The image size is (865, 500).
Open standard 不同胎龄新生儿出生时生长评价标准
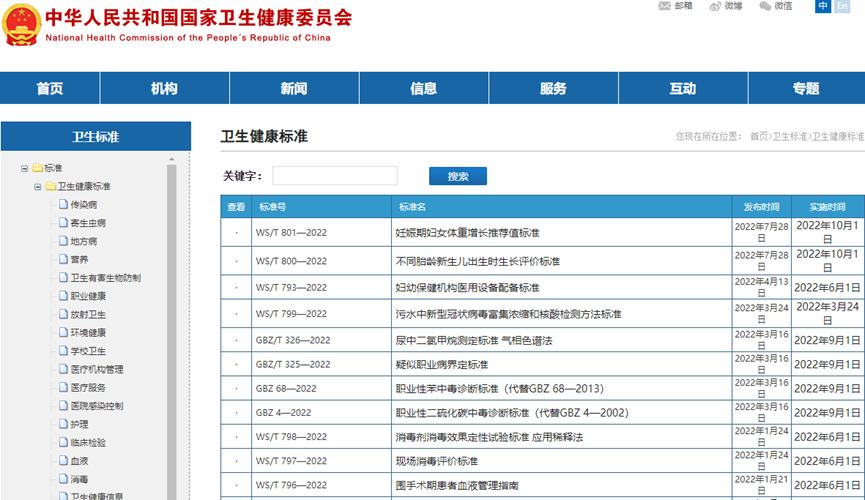tap(478, 261)
